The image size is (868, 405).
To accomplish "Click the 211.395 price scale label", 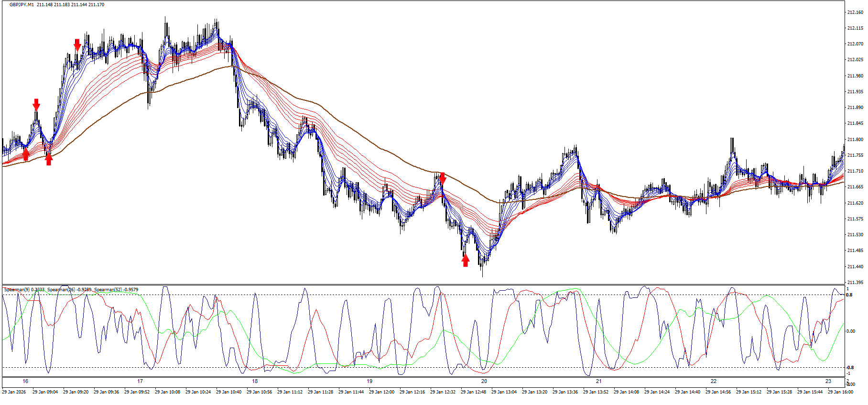I will (x=855, y=283).
